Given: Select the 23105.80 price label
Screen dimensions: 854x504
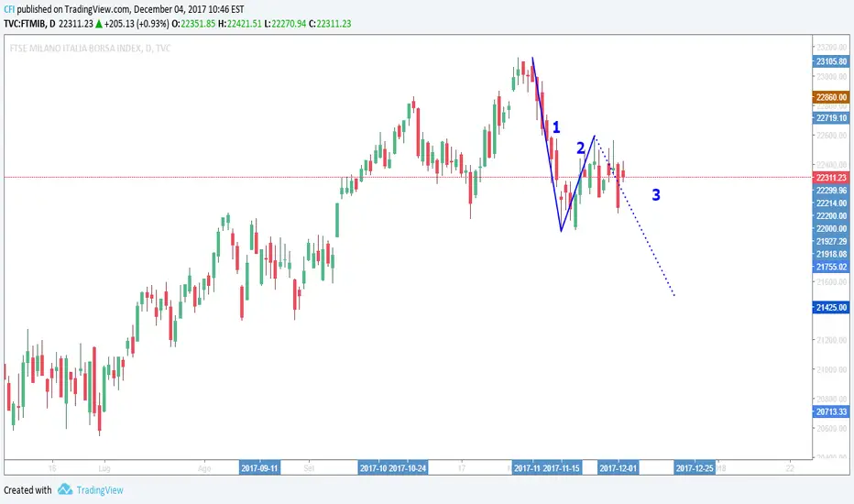Looking at the screenshot, I should pos(831,61).
